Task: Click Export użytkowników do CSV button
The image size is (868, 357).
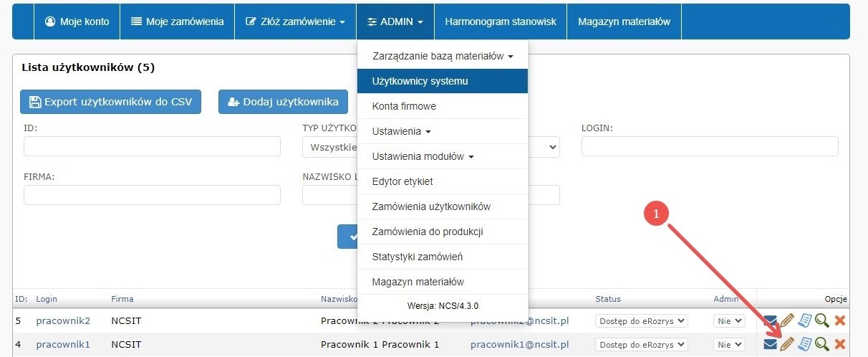Action: point(110,102)
